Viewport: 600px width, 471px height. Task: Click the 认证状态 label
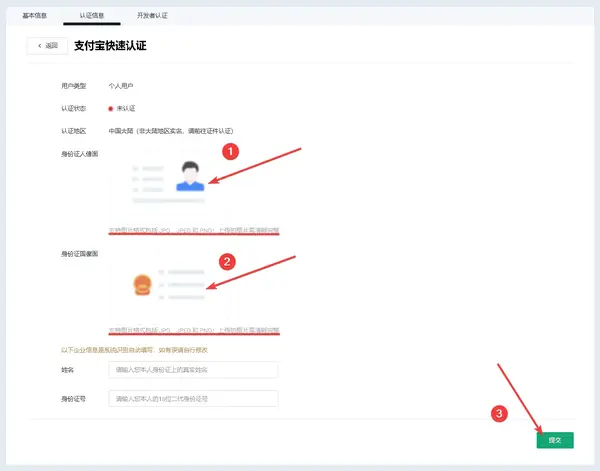(73, 108)
